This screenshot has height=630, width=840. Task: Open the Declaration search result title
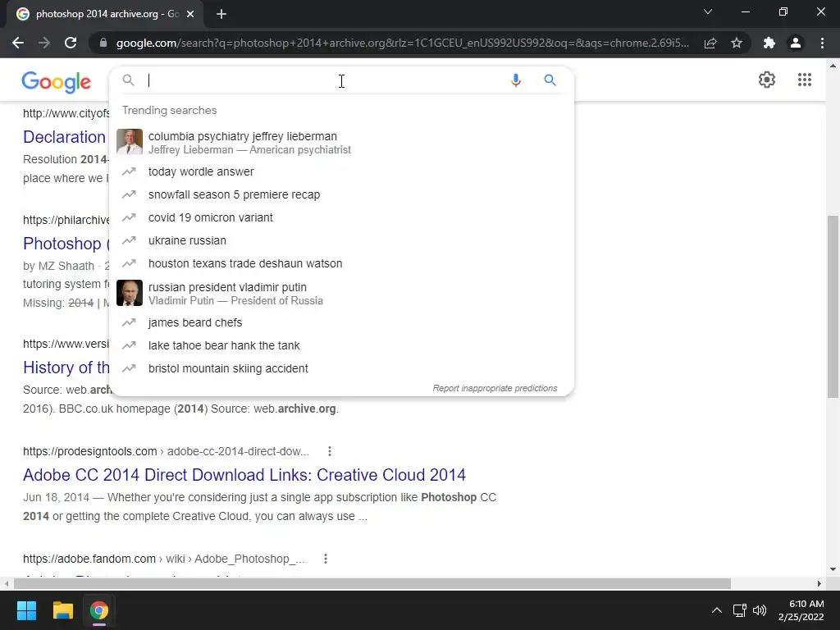tap(64, 137)
